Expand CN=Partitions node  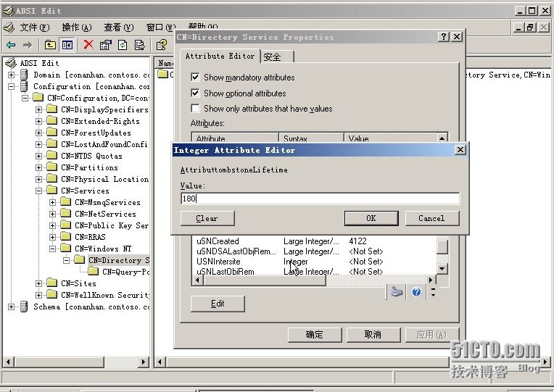(39, 168)
